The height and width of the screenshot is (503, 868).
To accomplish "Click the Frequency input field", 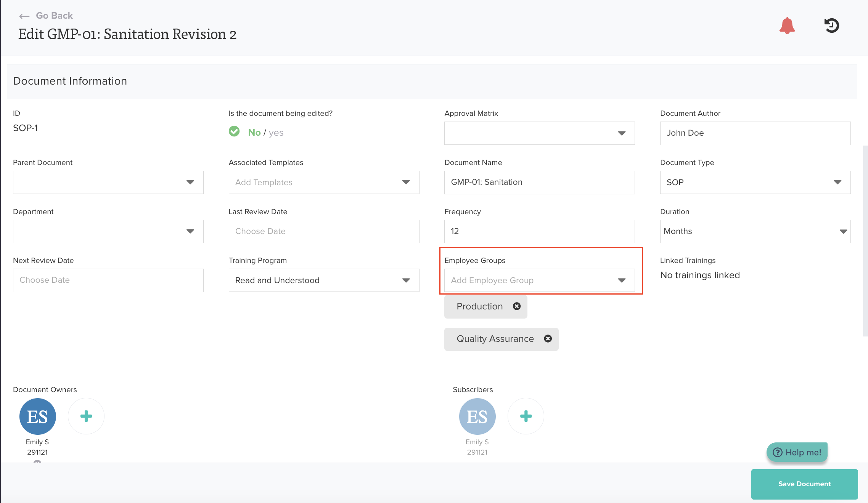I will click(539, 231).
